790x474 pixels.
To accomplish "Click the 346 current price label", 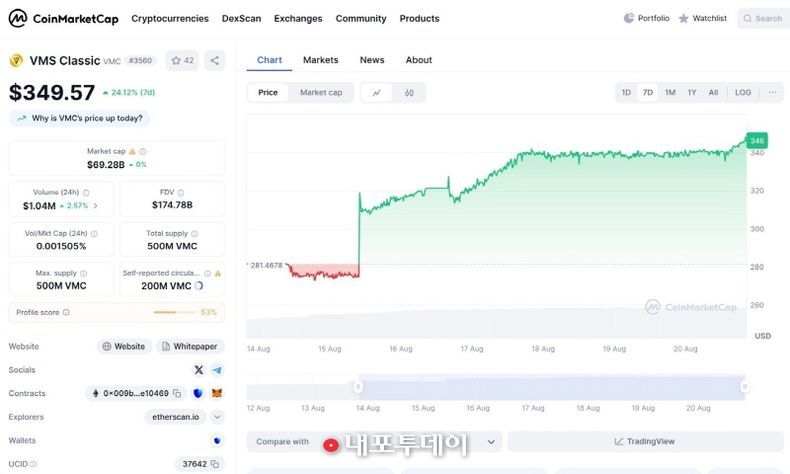I will [756, 141].
